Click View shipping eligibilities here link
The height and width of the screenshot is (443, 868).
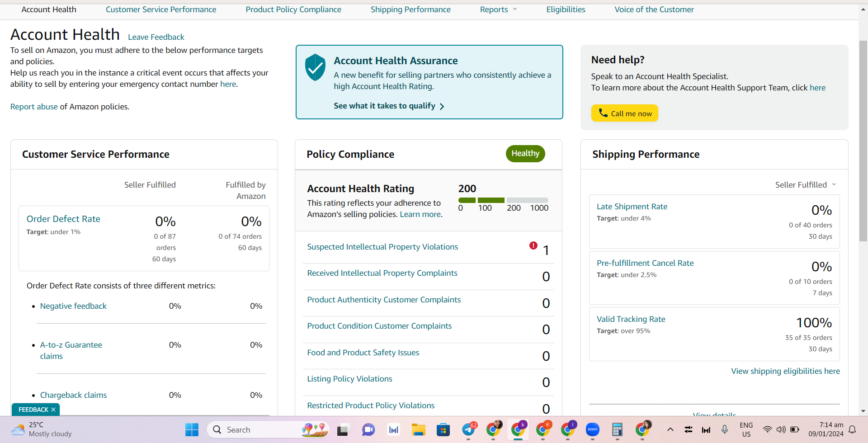[x=785, y=371]
